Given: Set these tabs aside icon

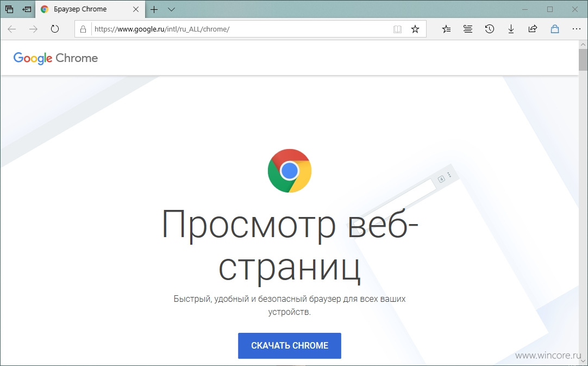Looking at the screenshot, I should 27,9.
